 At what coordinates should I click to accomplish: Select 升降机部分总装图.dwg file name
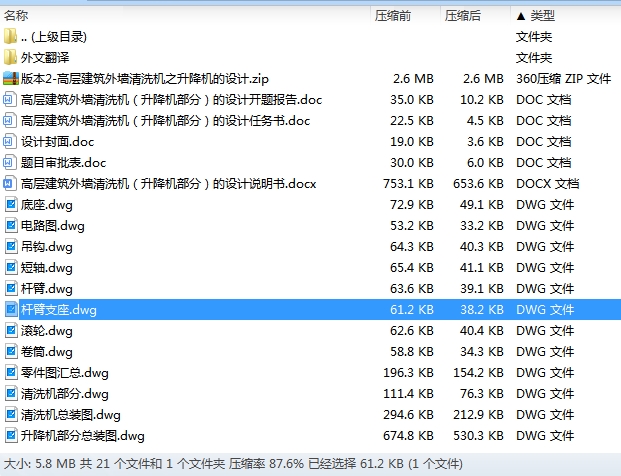click(x=82, y=435)
